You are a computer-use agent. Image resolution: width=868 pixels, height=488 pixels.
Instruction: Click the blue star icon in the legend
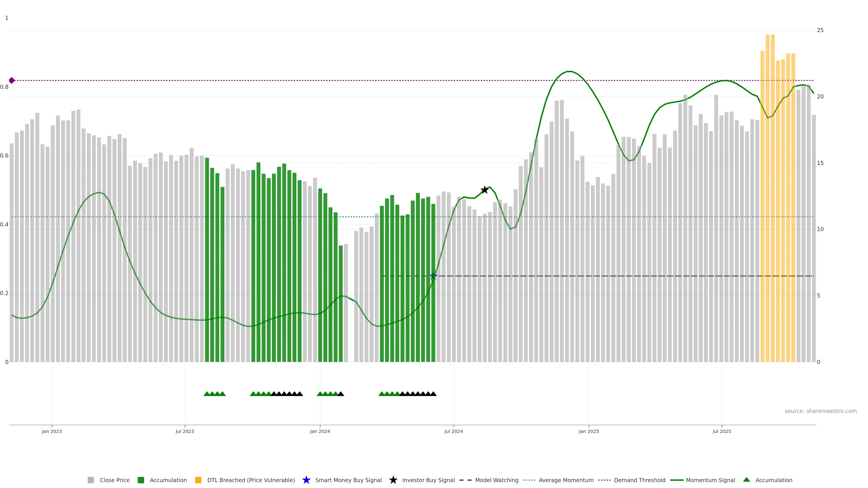coord(306,480)
